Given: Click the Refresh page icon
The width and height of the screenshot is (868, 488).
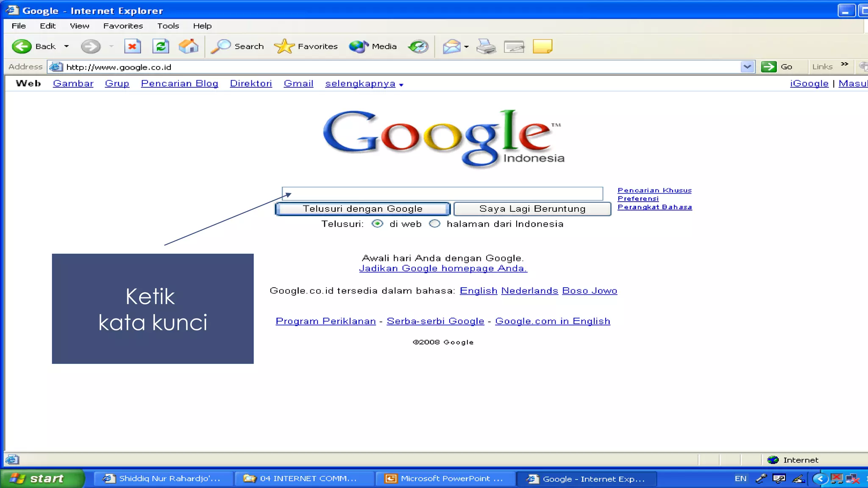Looking at the screenshot, I should pos(161,46).
